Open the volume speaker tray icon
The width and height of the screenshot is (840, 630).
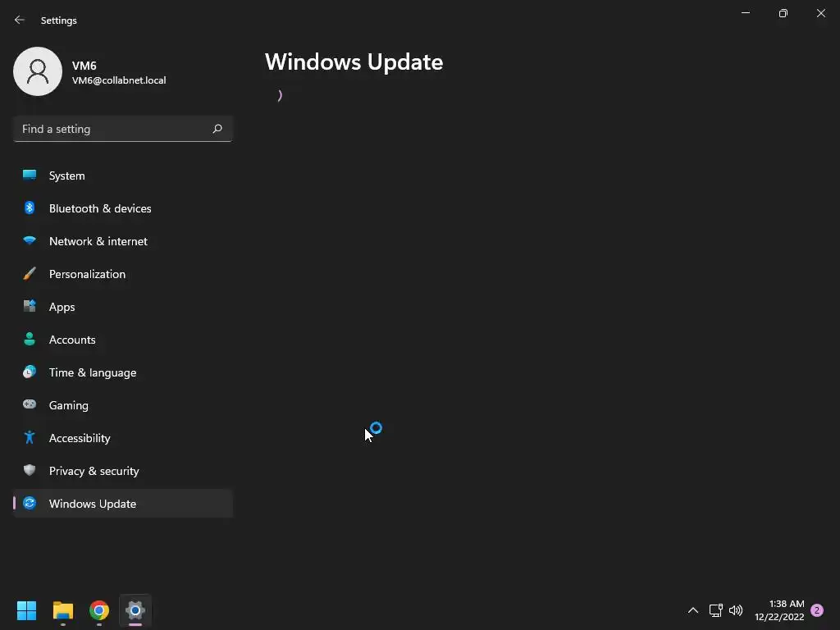tap(736, 610)
